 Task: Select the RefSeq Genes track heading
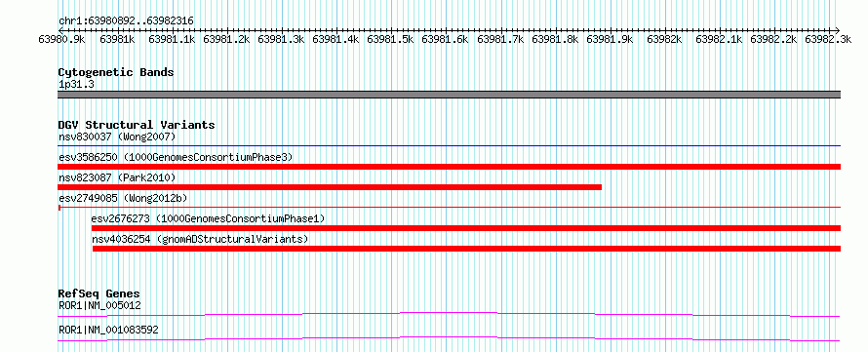click(x=99, y=293)
